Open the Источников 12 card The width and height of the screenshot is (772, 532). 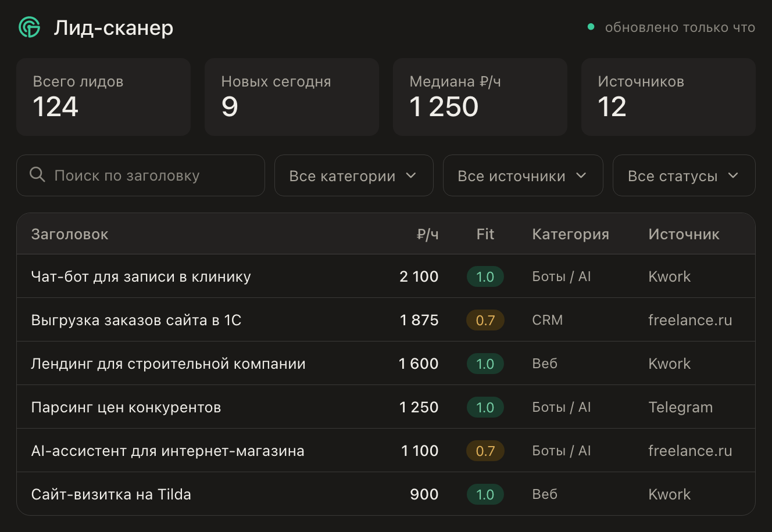(669, 97)
